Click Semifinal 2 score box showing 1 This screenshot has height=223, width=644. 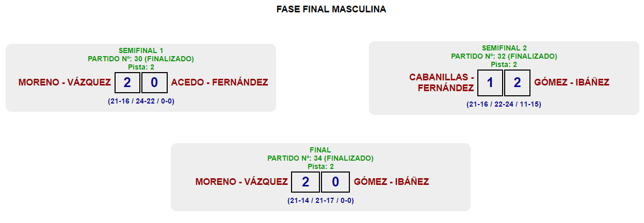click(490, 82)
